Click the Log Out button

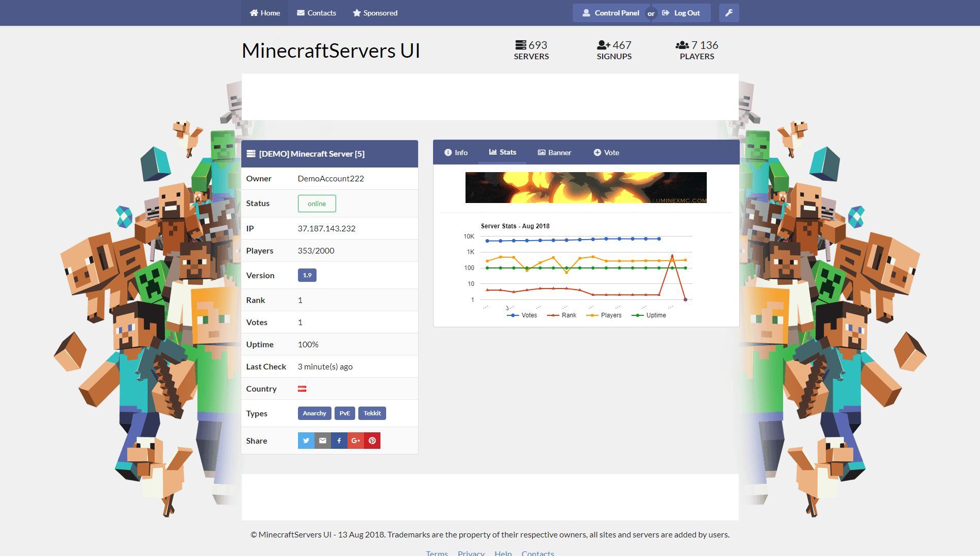(x=682, y=13)
